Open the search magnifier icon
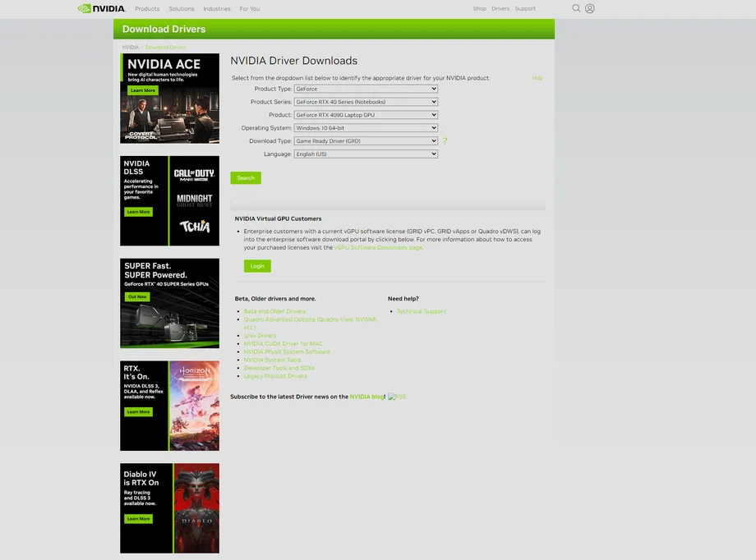 [x=576, y=9]
